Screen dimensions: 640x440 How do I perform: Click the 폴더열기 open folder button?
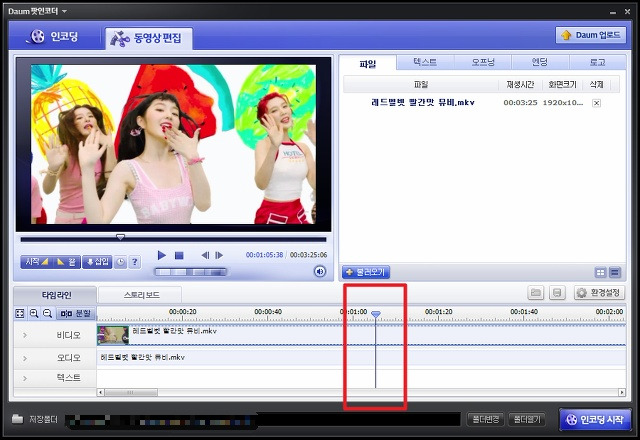point(527,419)
